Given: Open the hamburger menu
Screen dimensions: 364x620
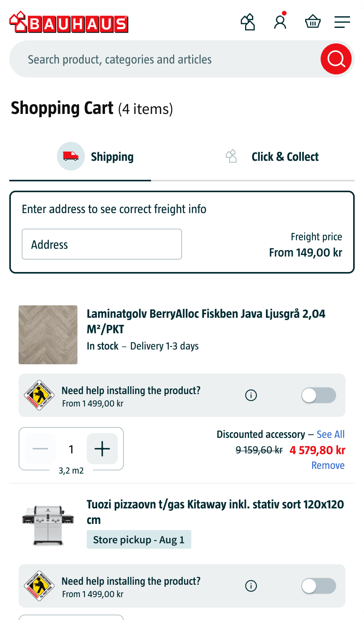Looking at the screenshot, I should [342, 22].
